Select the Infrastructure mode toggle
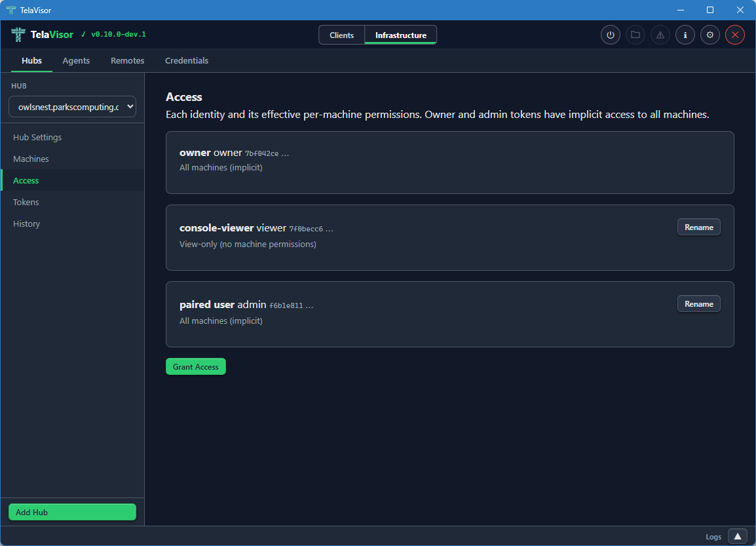Viewport: 756px width, 546px height. [400, 35]
